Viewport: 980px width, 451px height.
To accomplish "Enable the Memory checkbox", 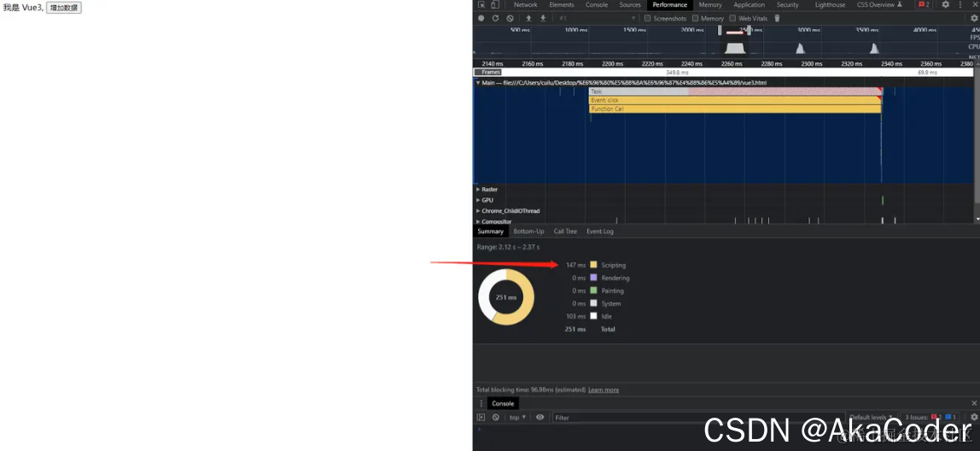I will 695,18.
